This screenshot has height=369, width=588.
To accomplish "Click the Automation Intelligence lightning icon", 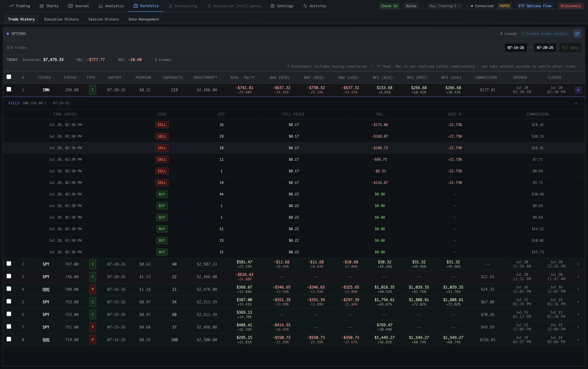I will tap(209, 6).
